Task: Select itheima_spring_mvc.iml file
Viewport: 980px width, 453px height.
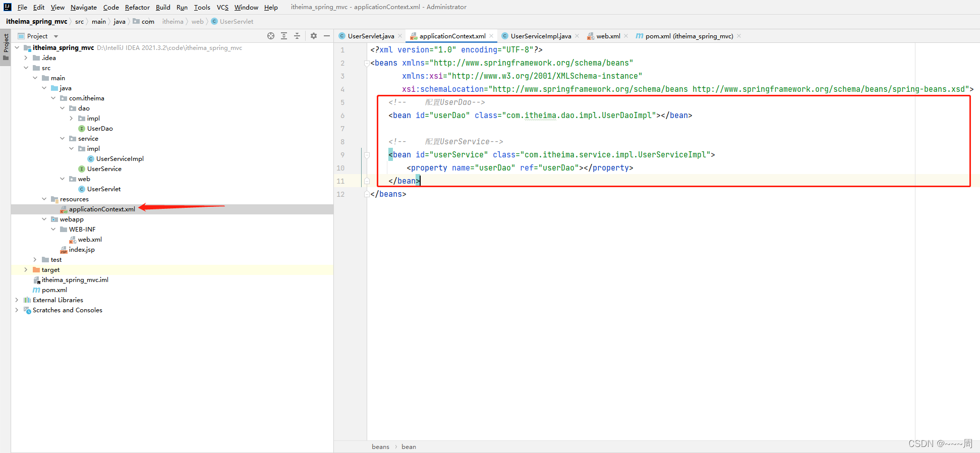Action: click(x=75, y=280)
